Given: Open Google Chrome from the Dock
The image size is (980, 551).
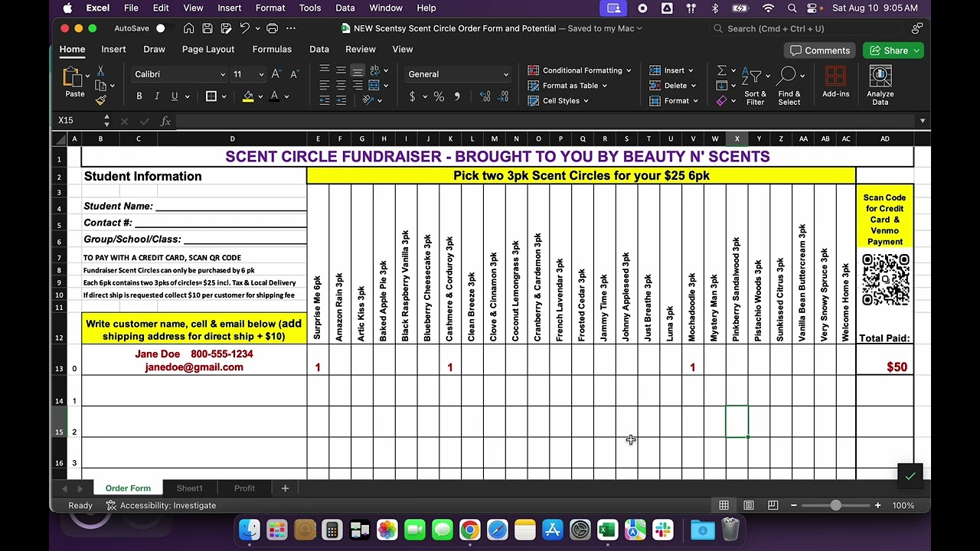Looking at the screenshot, I should (469, 530).
